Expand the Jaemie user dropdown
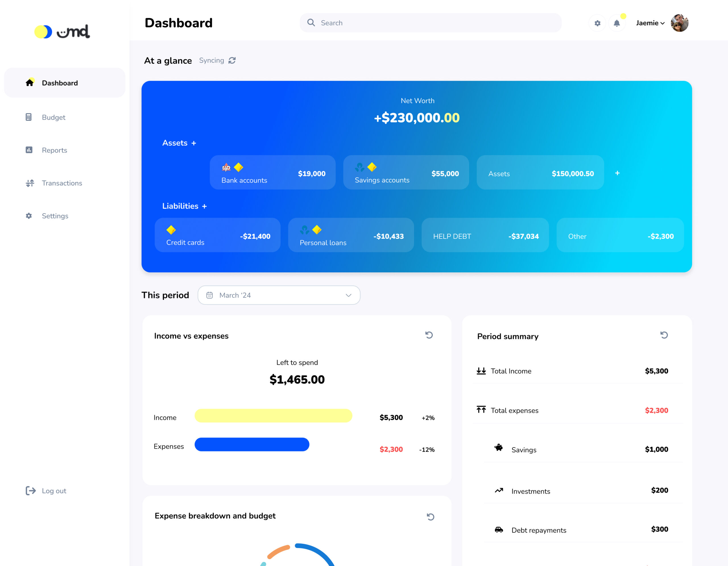 pos(650,23)
